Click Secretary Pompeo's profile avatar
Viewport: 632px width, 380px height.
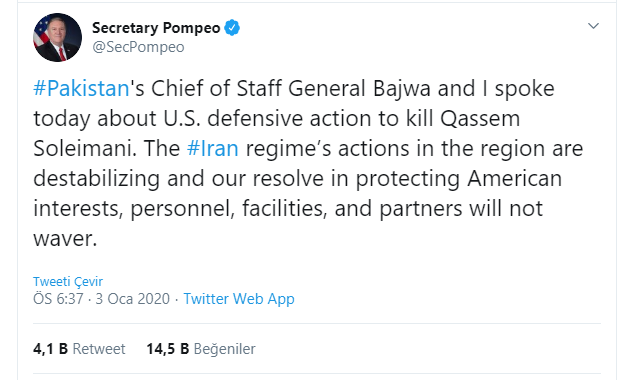(x=58, y=37)
